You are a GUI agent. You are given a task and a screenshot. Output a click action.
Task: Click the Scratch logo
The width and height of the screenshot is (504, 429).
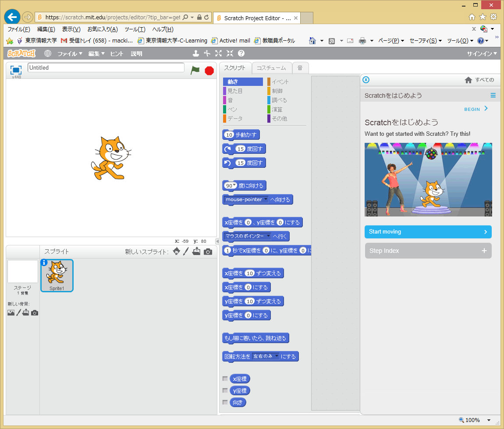(21, 53)
